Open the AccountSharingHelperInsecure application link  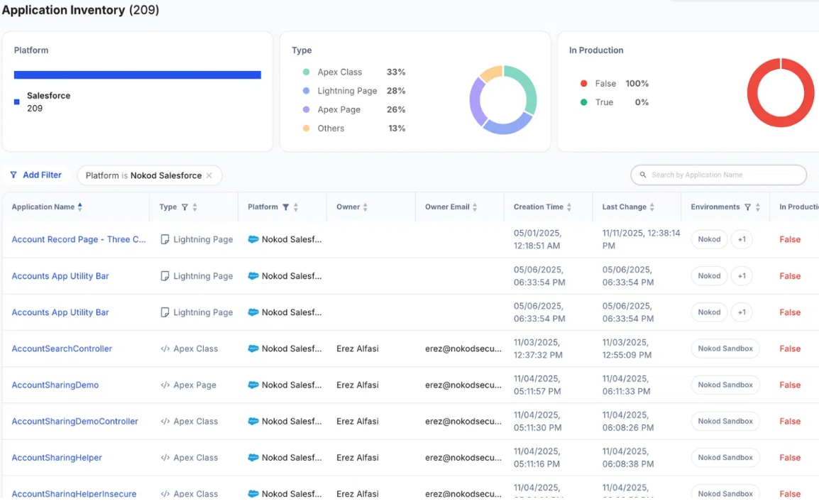tap(75, 493)
